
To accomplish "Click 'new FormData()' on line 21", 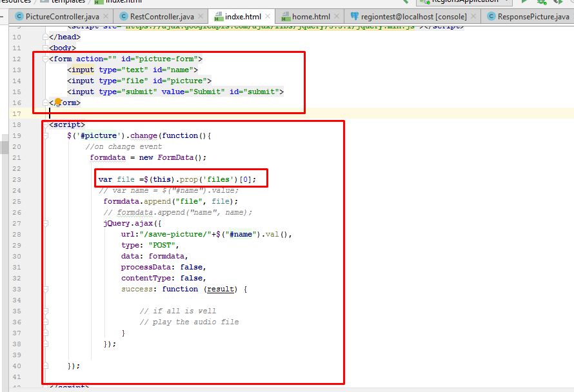I will [x=172, y=158].
